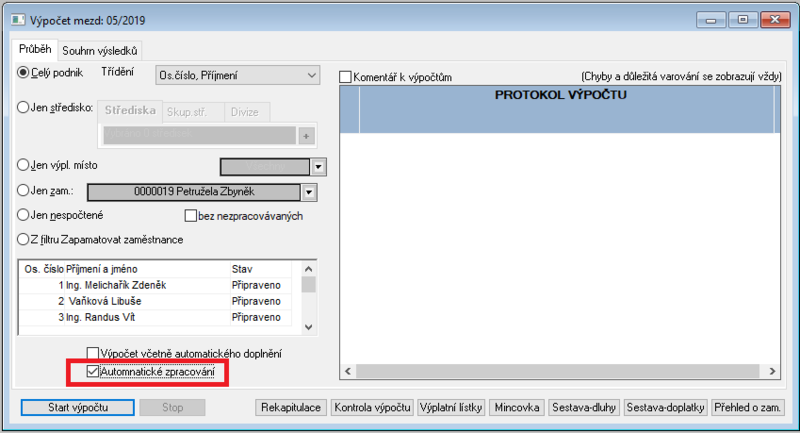Expand the výpl. místo dropdown arrow
Image resolution: width=800 pixels, height=433 pixels.
[x=318, y=167]
